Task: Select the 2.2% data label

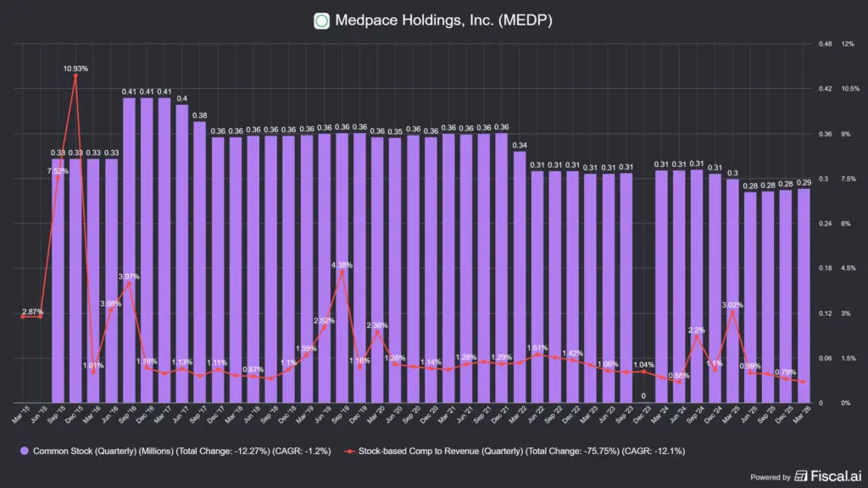Action: [x=697, y=330]
